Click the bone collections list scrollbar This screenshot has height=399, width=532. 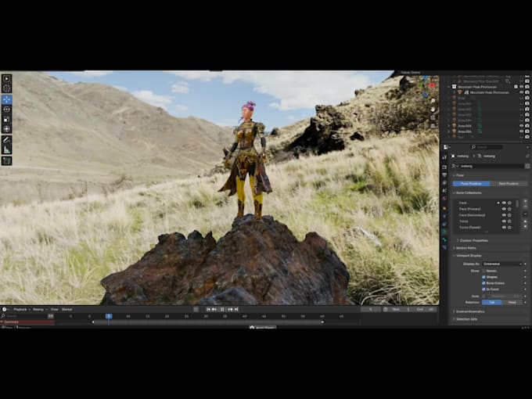(x=517, y=203)
